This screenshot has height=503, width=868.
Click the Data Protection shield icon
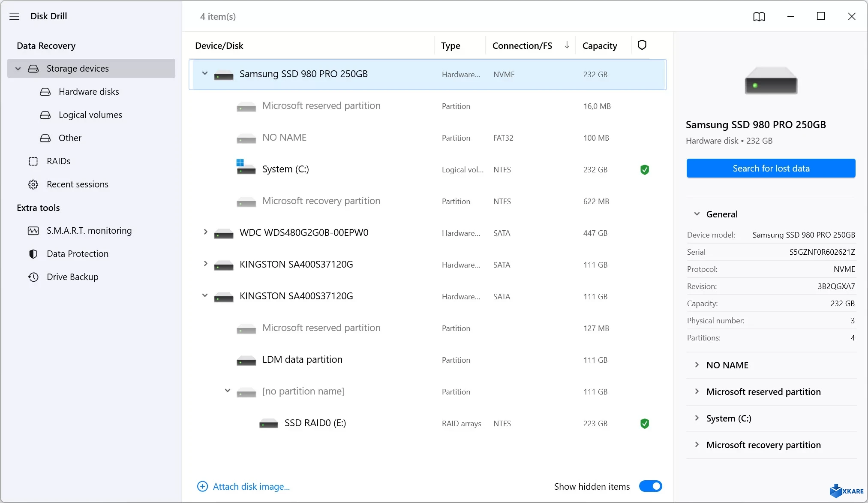[33, 254]
